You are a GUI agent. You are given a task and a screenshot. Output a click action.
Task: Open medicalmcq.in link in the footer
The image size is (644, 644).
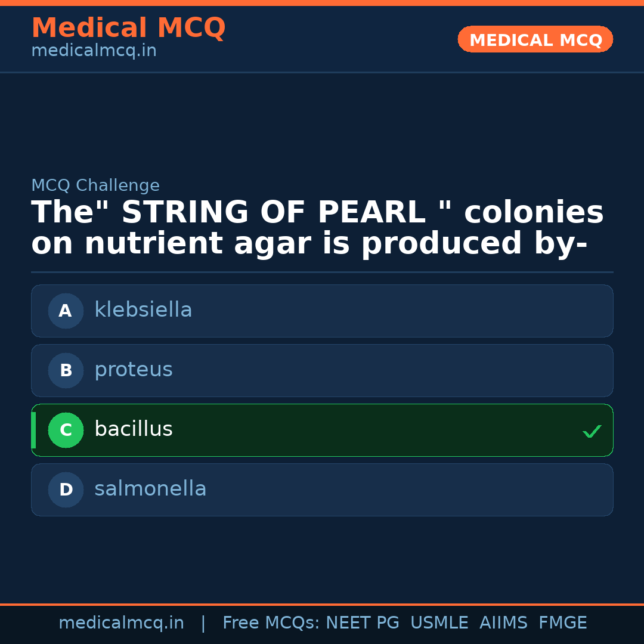click(121, 623)
